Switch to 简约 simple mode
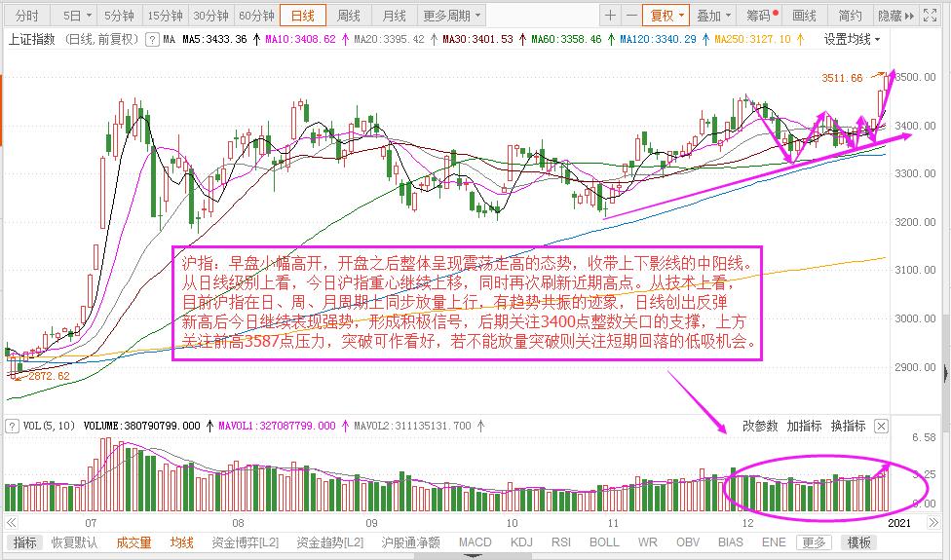 click(x=850, y=16)
